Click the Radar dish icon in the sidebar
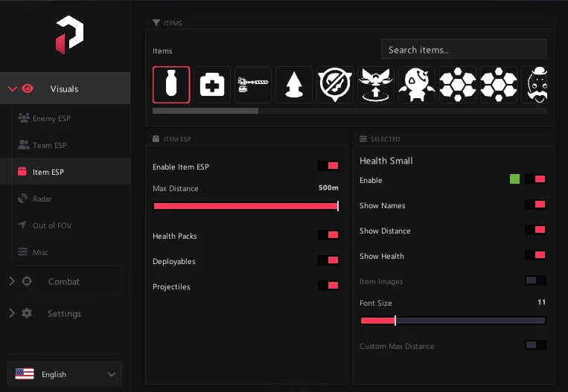This screenshot has height=392, width=568. pyautogui.click(x=22, y=199)
